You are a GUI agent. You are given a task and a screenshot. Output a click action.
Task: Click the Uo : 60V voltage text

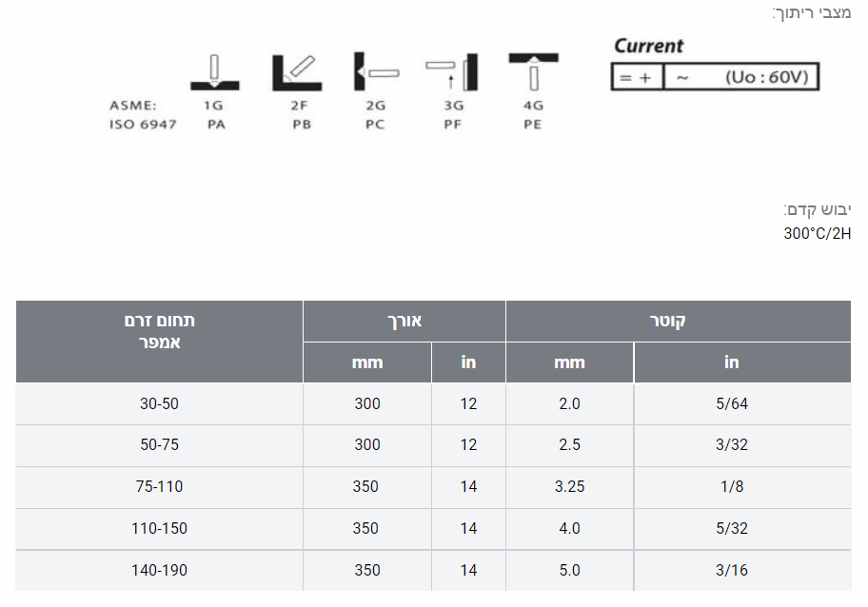tap(766, 77)
